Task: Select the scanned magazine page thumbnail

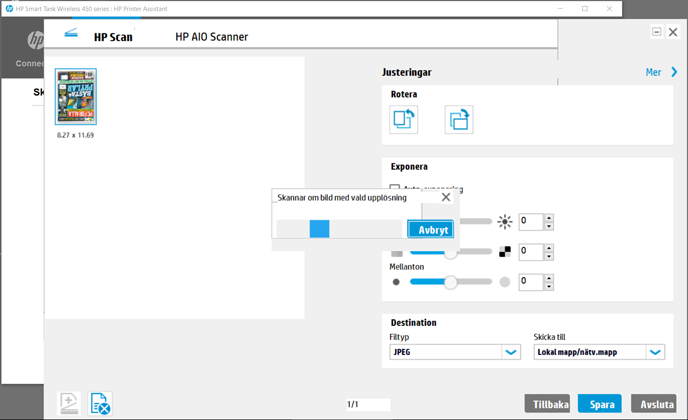Action: tap(75, 97)
